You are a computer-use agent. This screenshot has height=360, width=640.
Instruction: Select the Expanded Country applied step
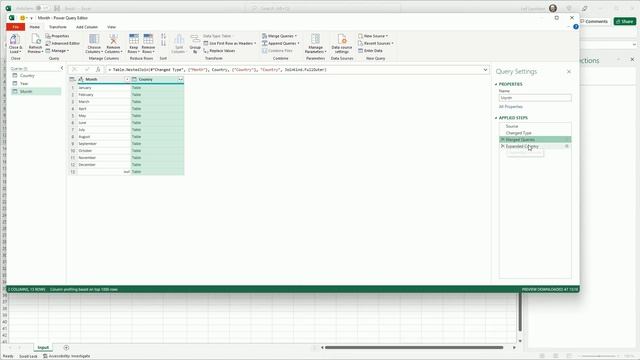535,146
